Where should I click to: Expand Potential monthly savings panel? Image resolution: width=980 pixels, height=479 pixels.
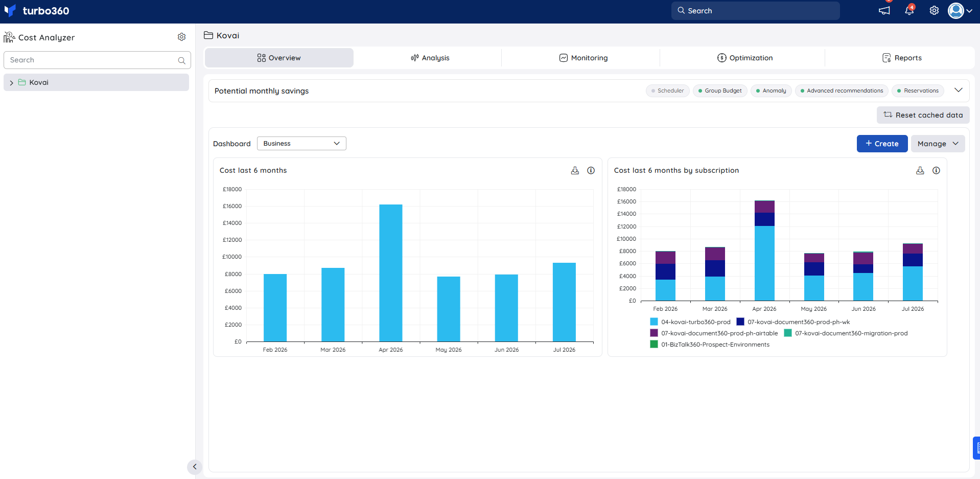point(959,90)
